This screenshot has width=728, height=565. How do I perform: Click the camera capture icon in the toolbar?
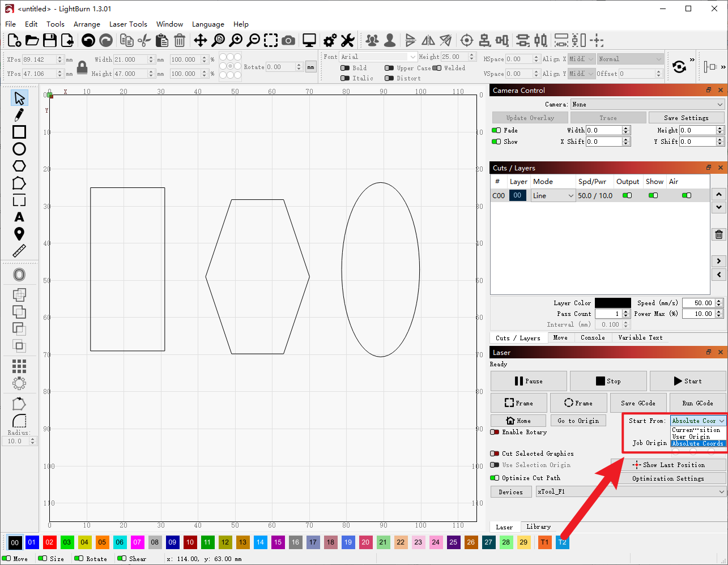[288, 40]
